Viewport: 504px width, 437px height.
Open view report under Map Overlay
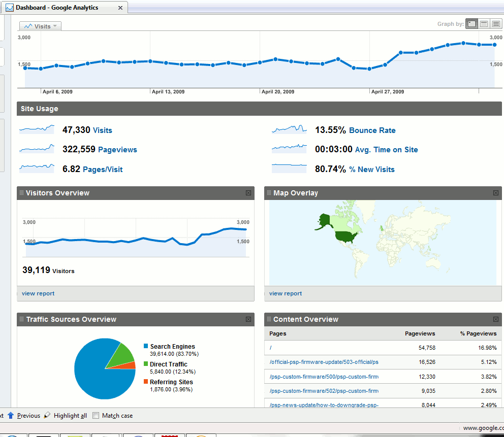coord(286,293)
